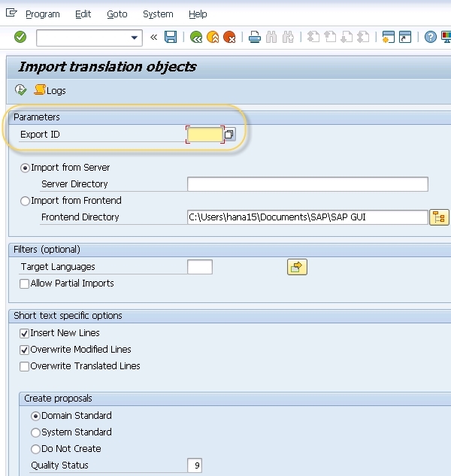Click the red Cancel icon
This screenshot has height=476, width=451.
click(x=229, y=38)
